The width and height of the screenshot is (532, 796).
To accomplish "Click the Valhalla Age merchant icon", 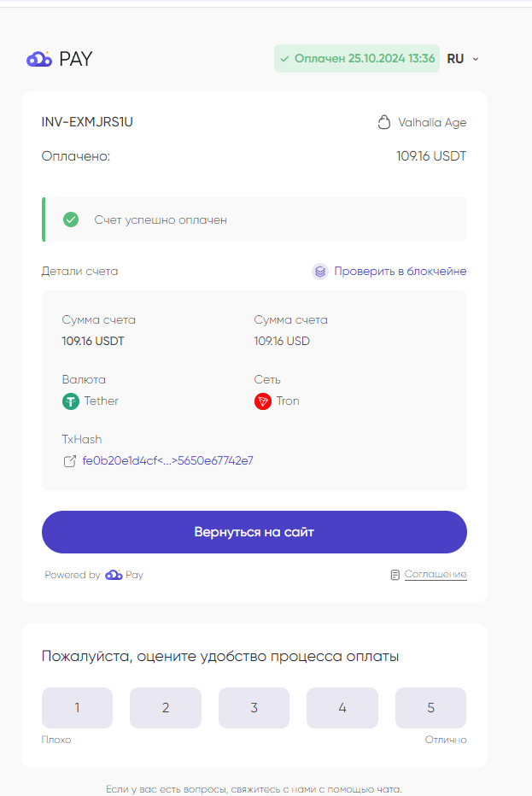I will (x=384, y=122).
